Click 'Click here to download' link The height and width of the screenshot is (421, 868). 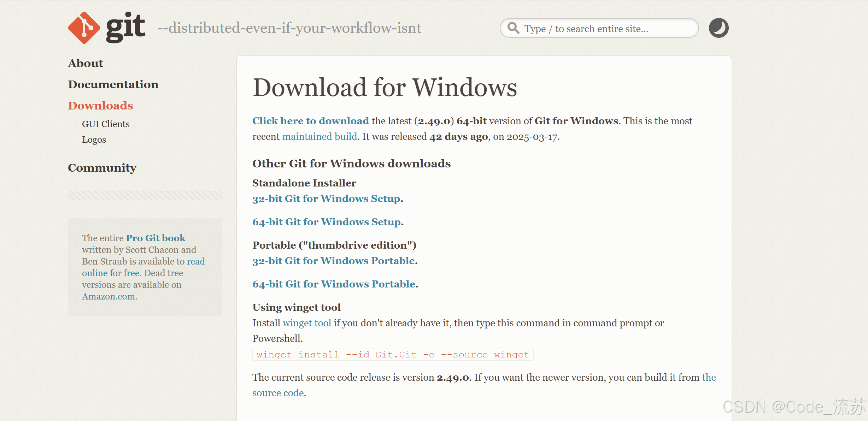pos(310,121)
